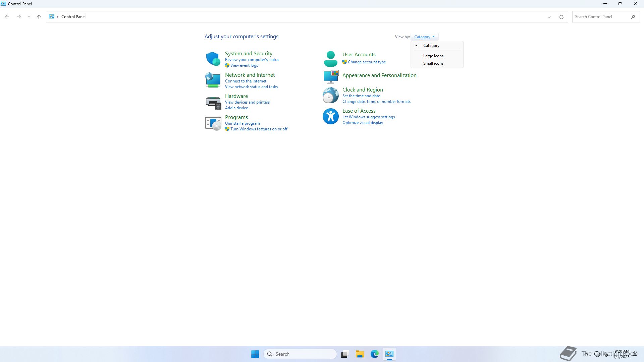
Task: Click Change date, time, or number formats
Action: tap(376, 102)
